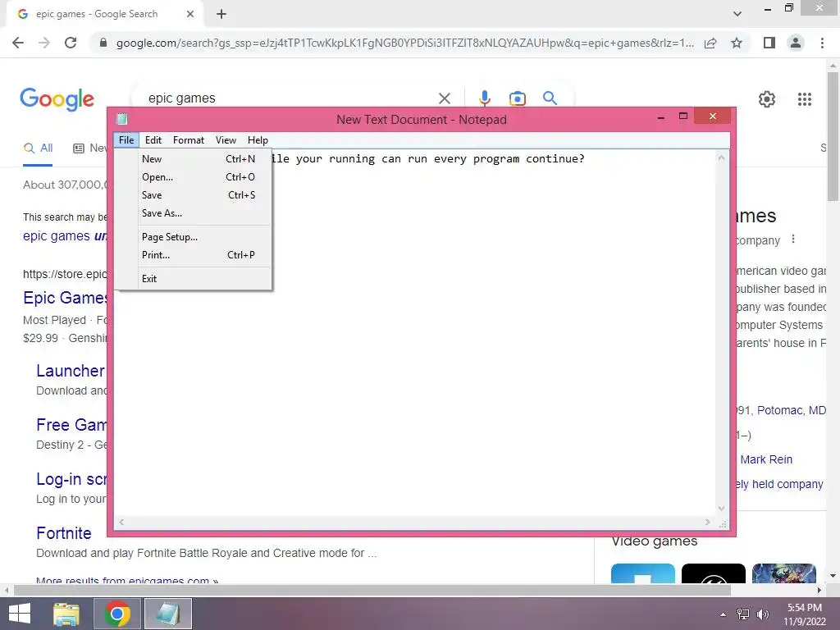This screenshot has height=630, width=840.
Task: Select the All search results tab
Action: [38, 148]
